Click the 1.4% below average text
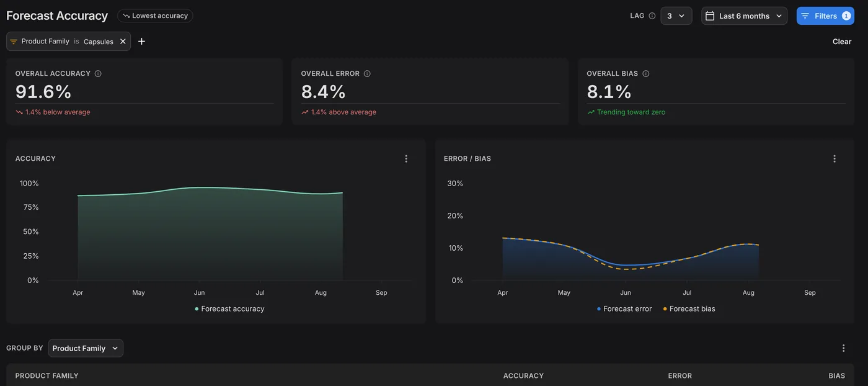This screenshot has width=868, height=386. 58,112
